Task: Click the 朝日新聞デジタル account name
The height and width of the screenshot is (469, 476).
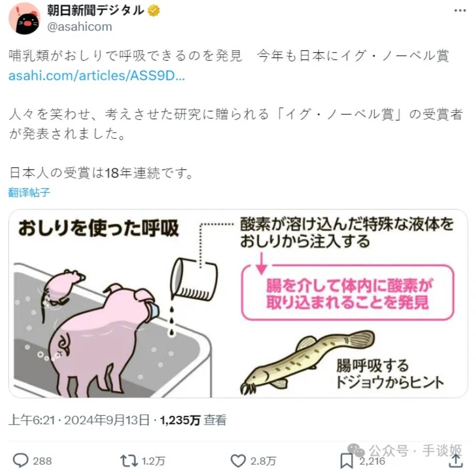Action: click(96, 11)
